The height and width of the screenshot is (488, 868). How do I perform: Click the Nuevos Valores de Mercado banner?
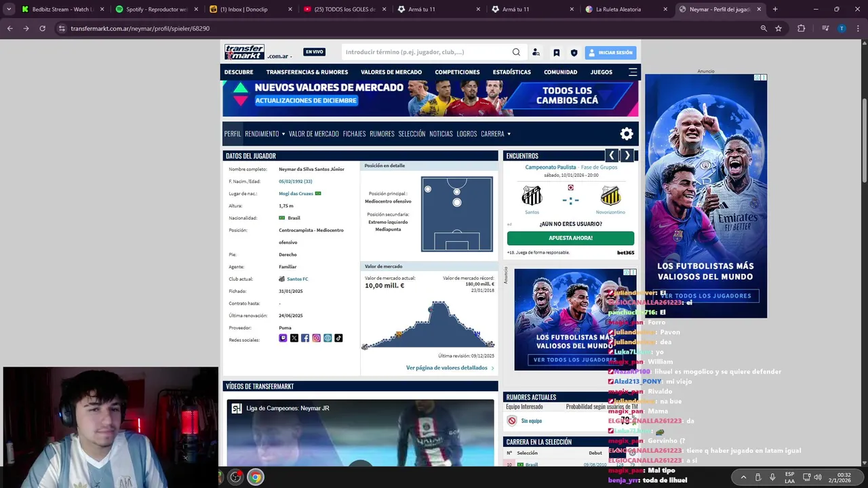click(x=431, y=99)
